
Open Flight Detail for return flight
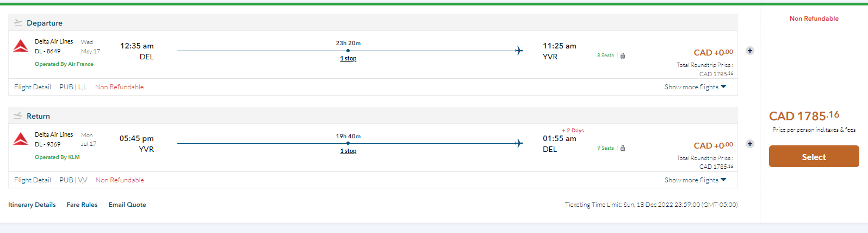tap(33, 180)
